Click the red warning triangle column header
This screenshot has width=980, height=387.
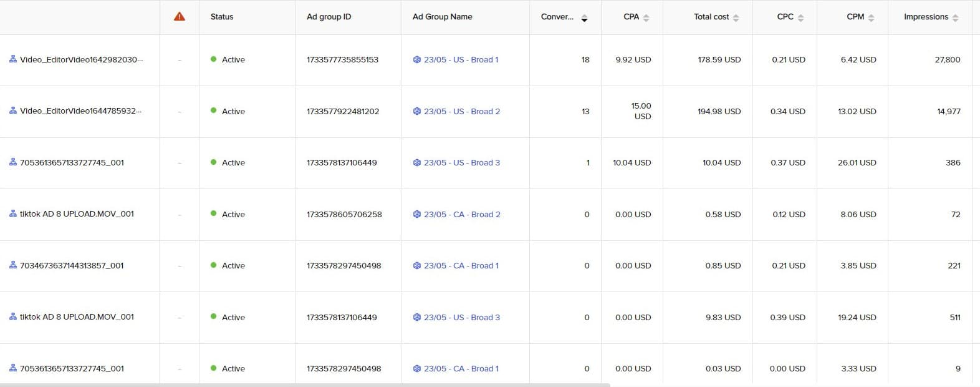coord(180,17)
